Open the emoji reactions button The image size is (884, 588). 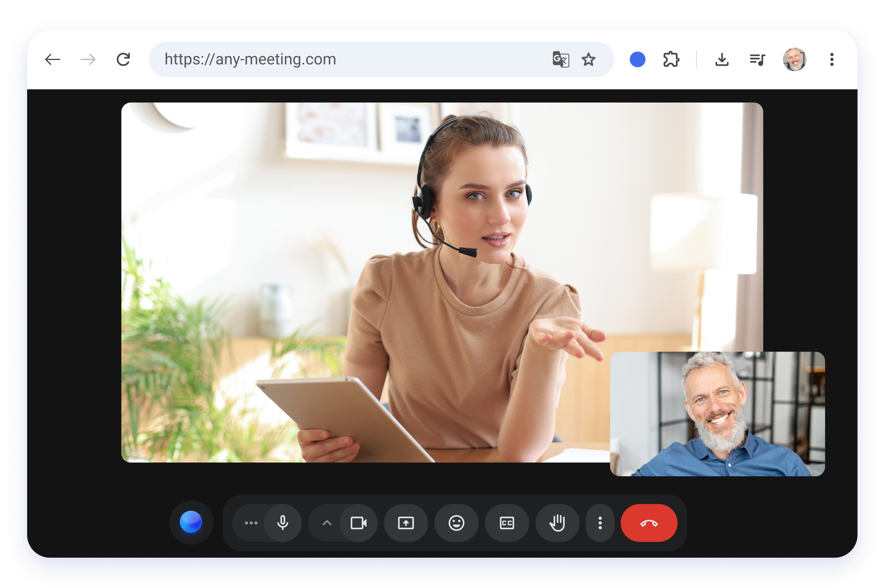(456, 523)
